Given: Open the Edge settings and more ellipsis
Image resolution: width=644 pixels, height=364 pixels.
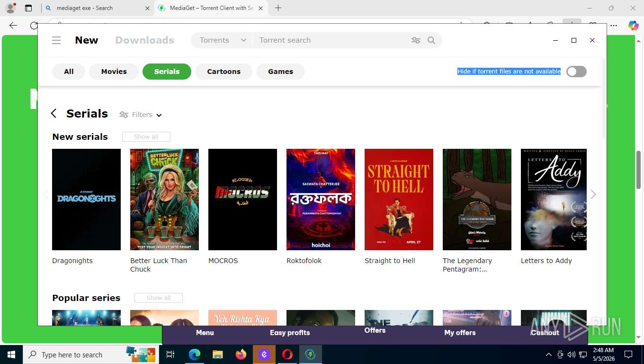Looking at the screenshot, I should click(614, 26).
